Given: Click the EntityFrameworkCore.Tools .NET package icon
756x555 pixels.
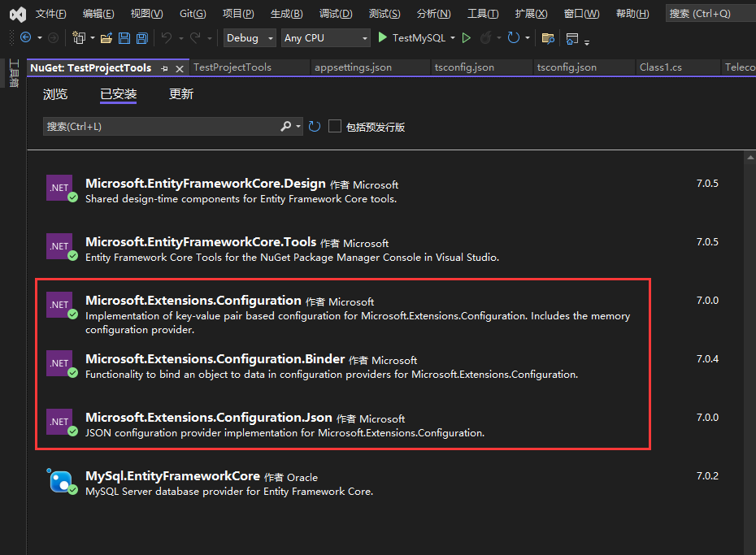Looking at the screenshot, I should [x=60, y=246].
